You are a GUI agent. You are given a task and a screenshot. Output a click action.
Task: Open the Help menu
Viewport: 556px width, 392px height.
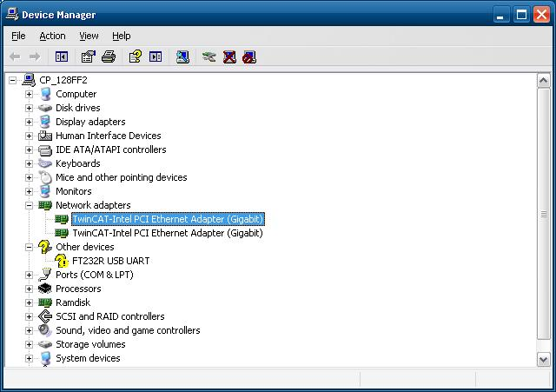[122, 36]
